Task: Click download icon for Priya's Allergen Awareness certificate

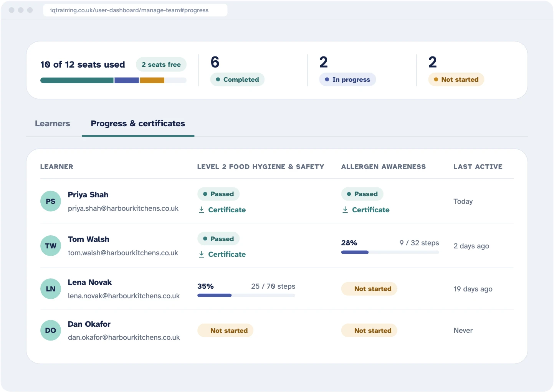Action: [345, 210]
